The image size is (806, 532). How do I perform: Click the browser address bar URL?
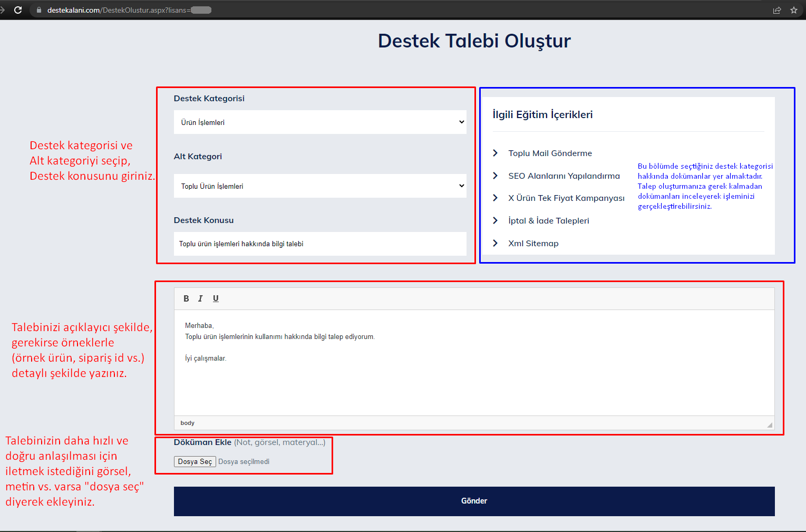pyautogui.click(x=129, y=10)
